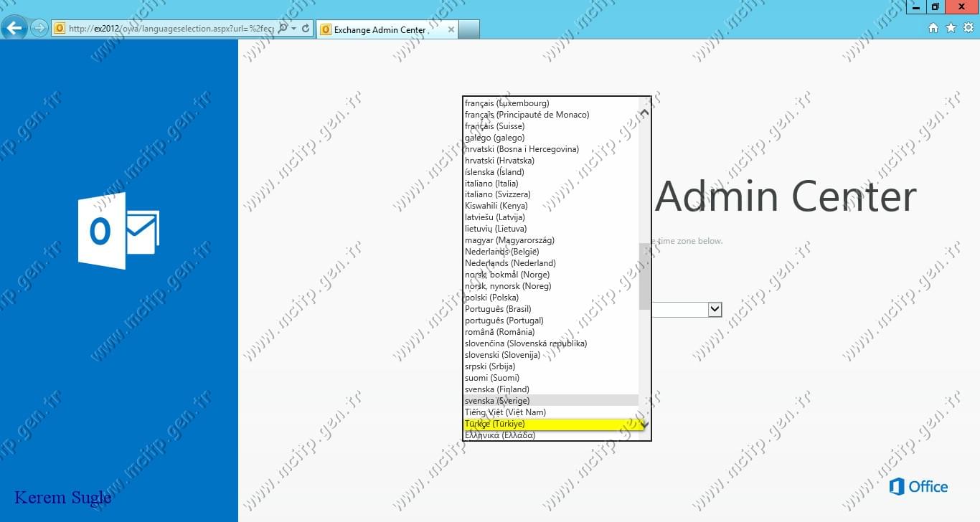Pick íslenska (Ísland) from the list

551,172
